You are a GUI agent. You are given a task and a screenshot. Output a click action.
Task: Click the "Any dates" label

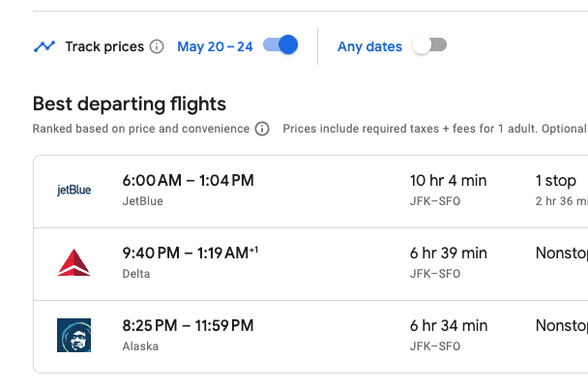click(369, 46)
